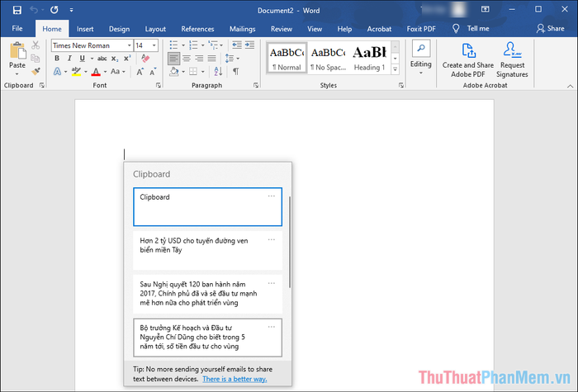578x392 pixels.
Task: Activate the Format Painter brush
Action: [36, 71]
